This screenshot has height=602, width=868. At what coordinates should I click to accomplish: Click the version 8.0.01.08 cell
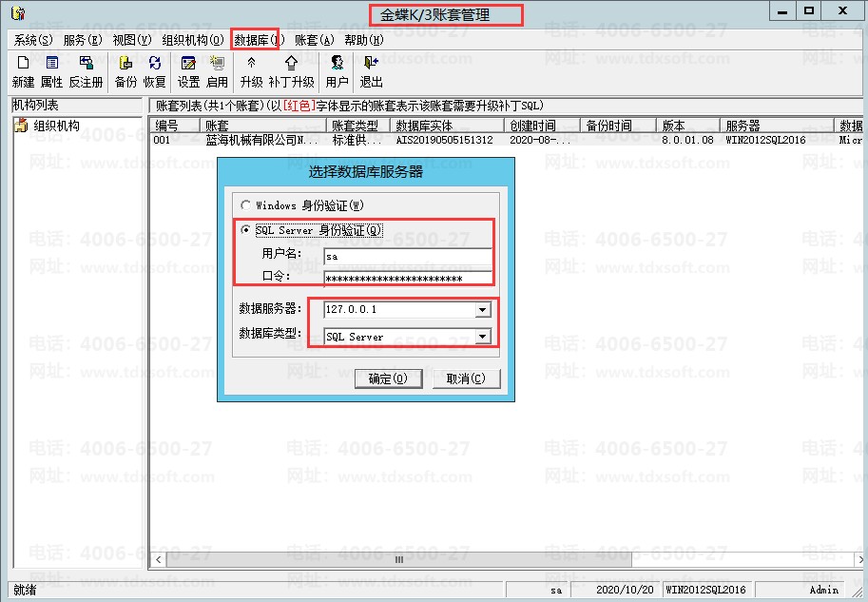[688, 140]
